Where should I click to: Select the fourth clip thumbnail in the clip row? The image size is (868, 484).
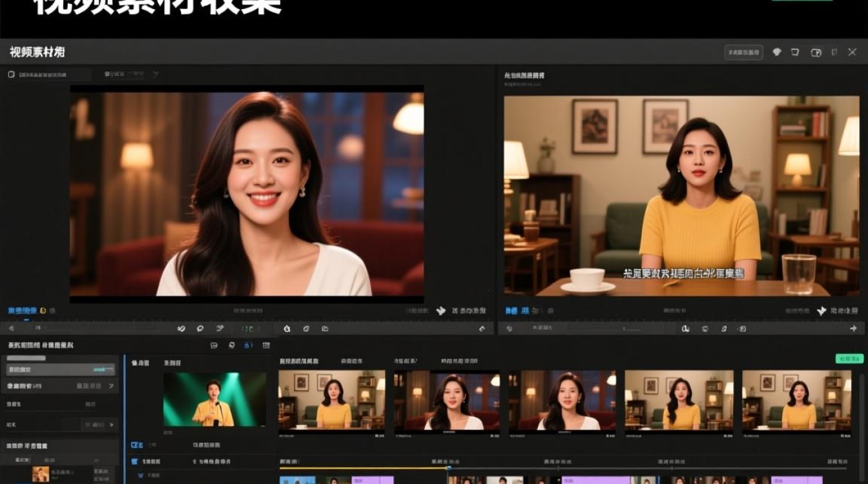(679, 400)
